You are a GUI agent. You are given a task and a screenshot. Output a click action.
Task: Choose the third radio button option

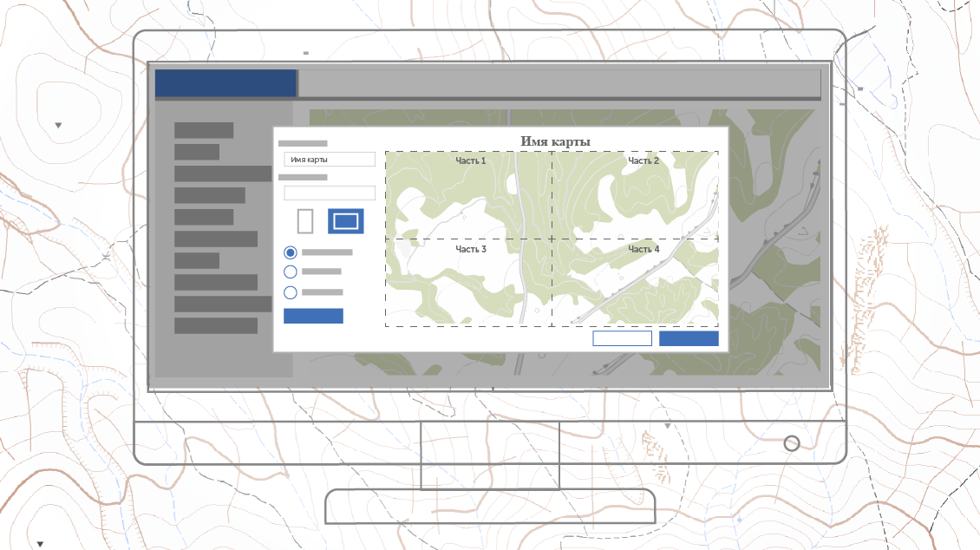tap(291, 292)
